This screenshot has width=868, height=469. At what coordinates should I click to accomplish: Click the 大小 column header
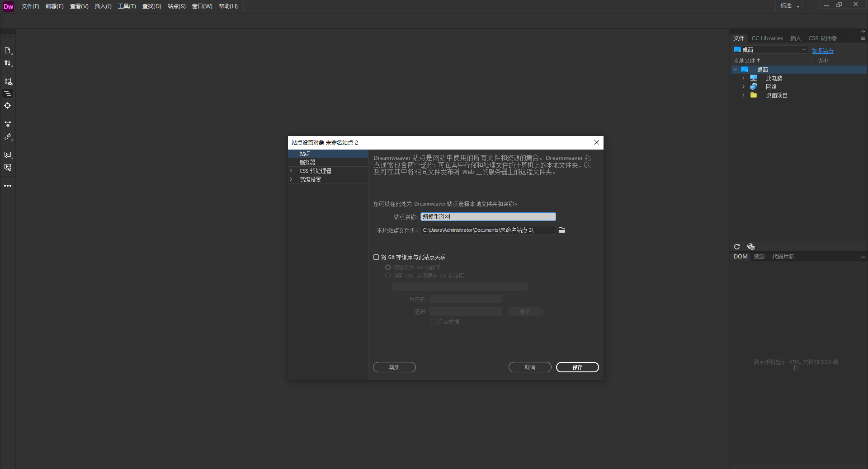point(823,61)
